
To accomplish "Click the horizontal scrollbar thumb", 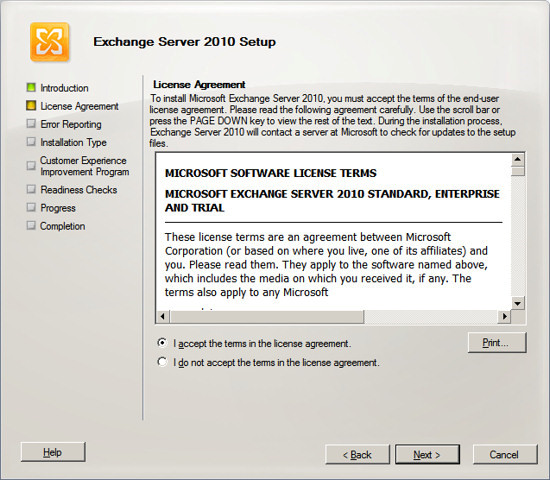I will [x=267, y=316].
